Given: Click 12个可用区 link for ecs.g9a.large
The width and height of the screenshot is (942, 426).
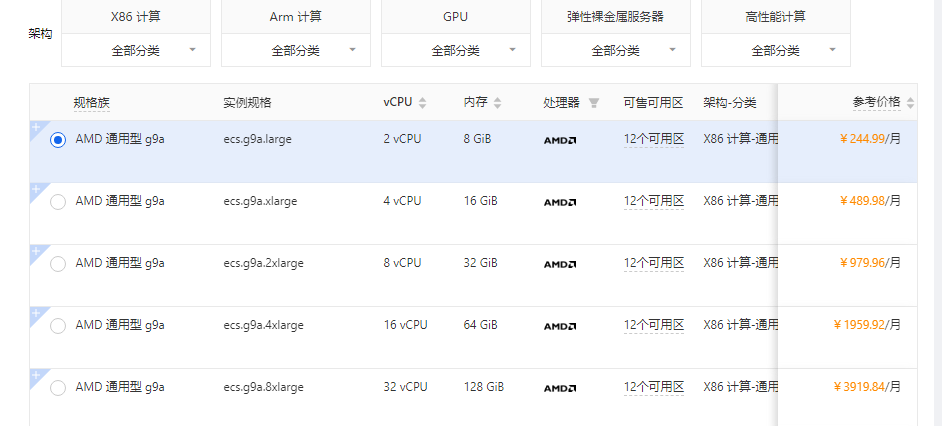Looking at the screenshot, I should point(653,139).
